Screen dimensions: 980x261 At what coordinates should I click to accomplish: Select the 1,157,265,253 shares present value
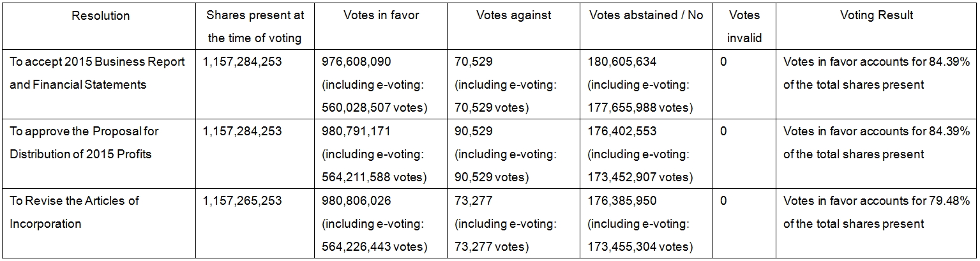242,201
